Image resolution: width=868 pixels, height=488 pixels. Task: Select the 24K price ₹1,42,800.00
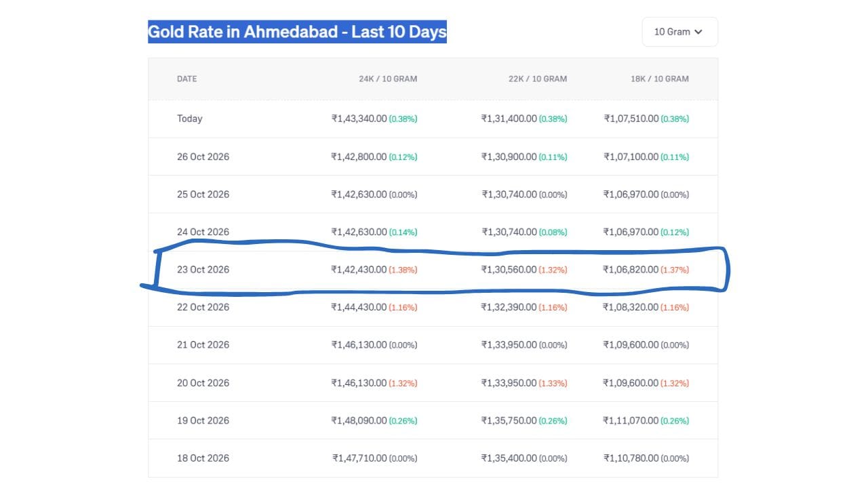pyautogui.click(x=359, y=157)
